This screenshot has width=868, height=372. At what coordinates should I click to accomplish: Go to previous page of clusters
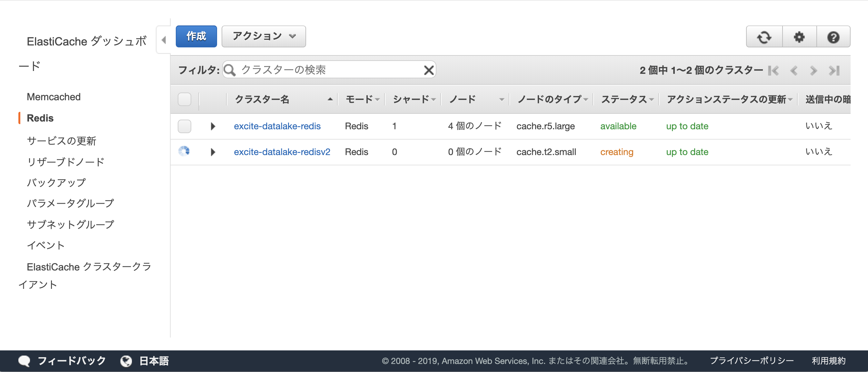[793, 70]
